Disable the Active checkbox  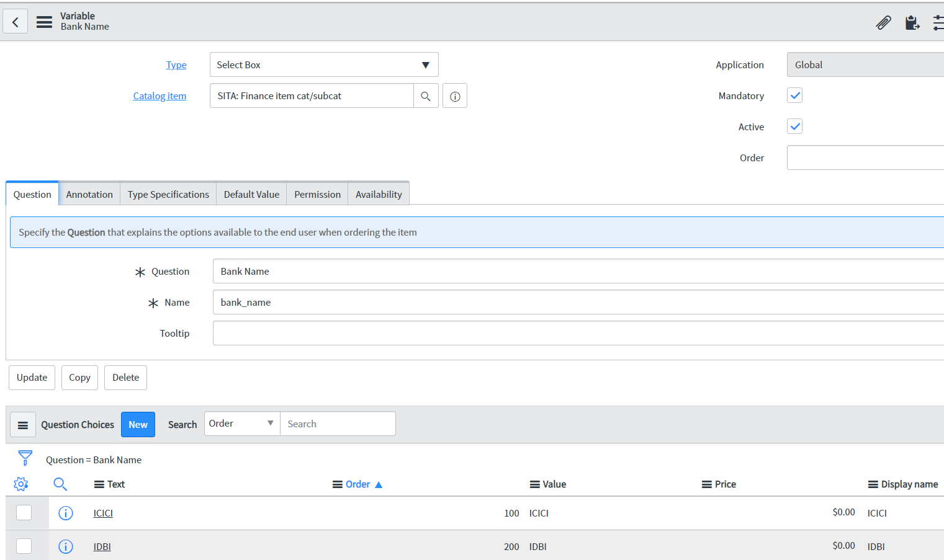[x=794, y=126]
